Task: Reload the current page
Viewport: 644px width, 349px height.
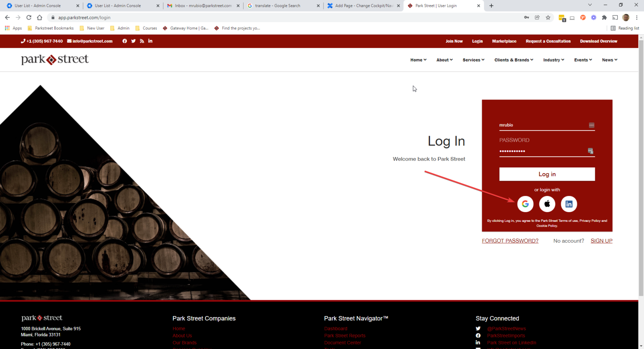Action: [x=29, y=17]
